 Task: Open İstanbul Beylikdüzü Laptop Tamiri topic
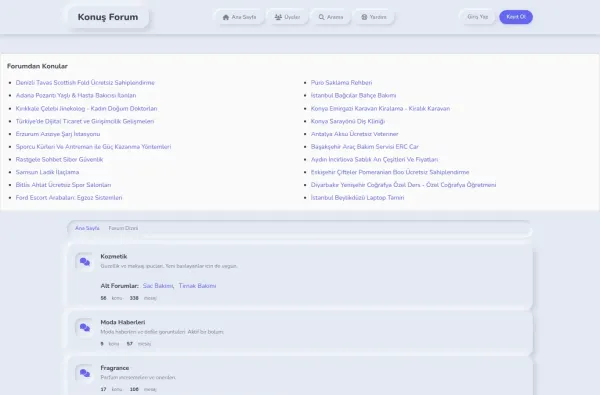click(357, 198)
